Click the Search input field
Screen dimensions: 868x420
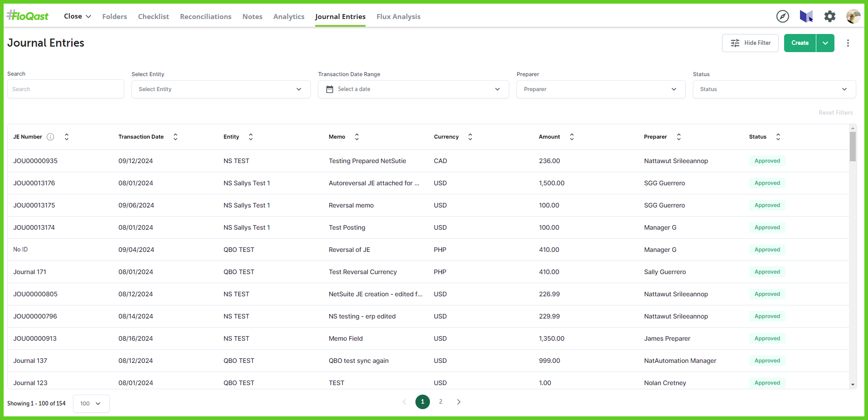pos(66,89)
